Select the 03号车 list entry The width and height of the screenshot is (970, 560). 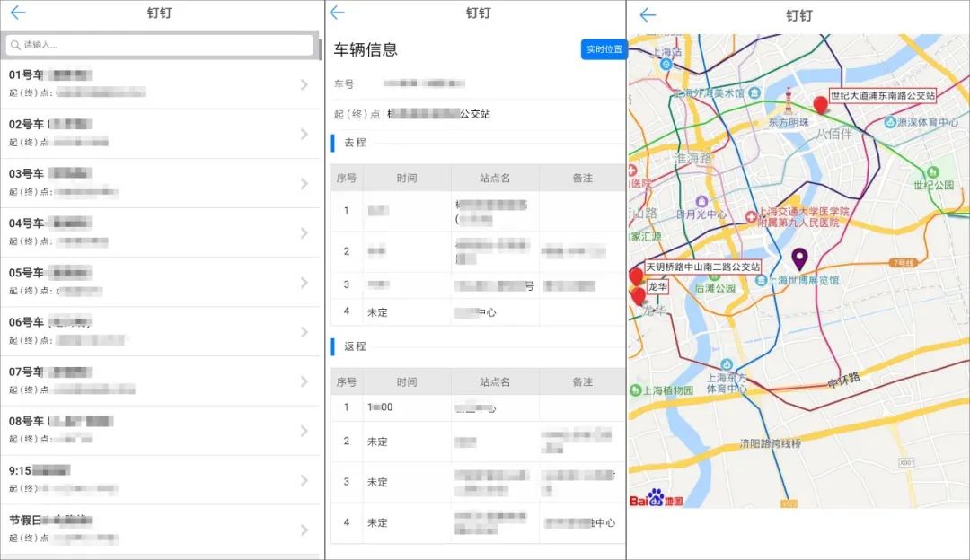click(160, 183)
